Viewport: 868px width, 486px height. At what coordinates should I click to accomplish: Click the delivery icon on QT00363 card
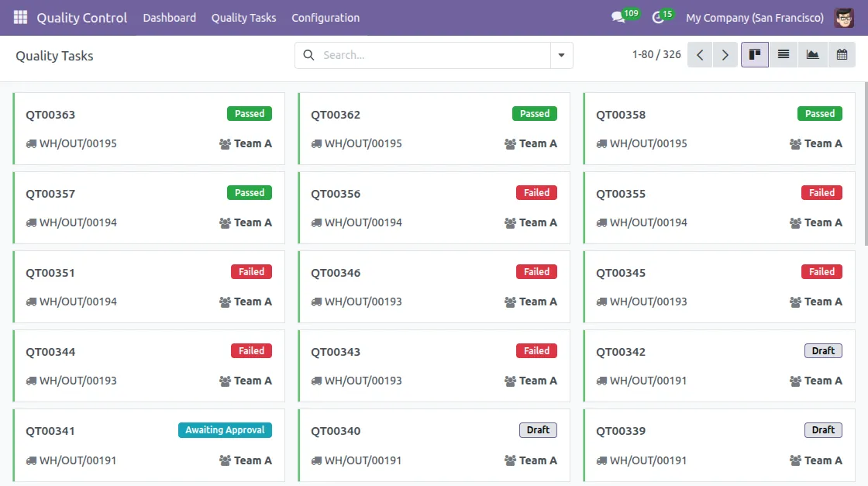click(x=30, y=143)
